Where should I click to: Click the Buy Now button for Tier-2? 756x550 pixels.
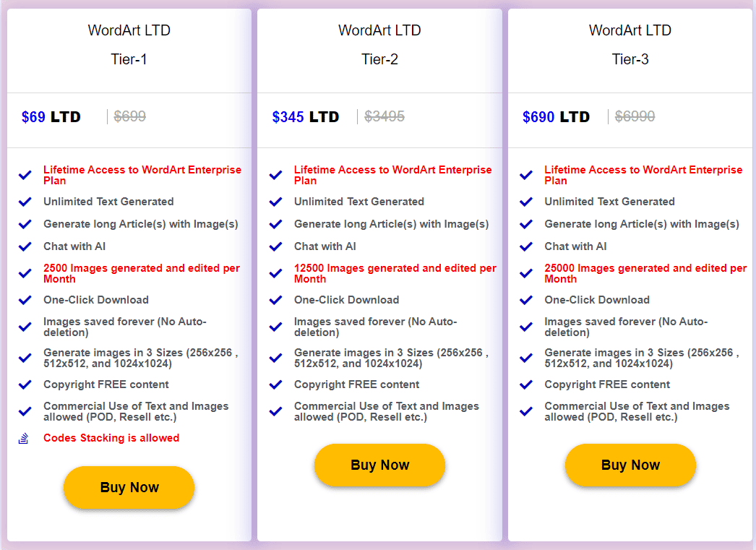(x=379, y=465)
